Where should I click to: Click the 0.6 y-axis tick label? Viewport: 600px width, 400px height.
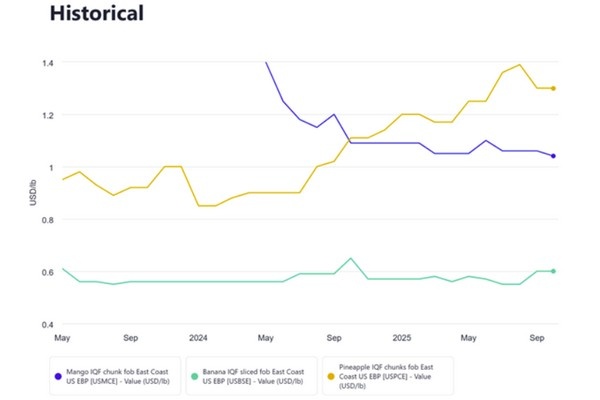(x=46, y=272)
